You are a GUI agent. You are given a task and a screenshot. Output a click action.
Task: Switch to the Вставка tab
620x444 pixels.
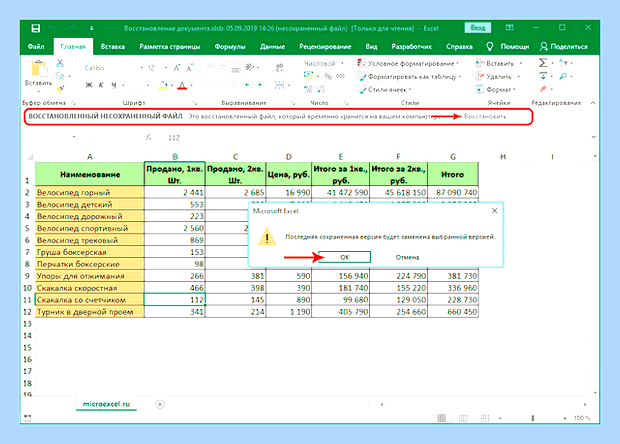point(113,47)
